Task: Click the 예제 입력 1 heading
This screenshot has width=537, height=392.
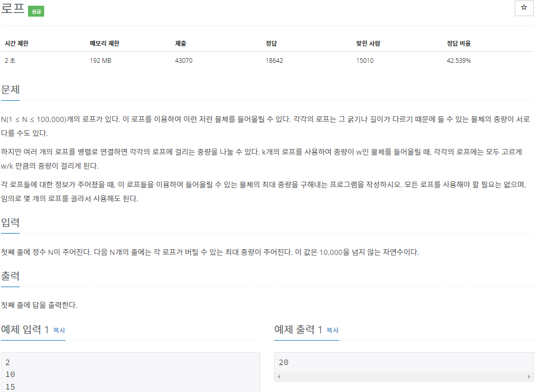Action: coord(25,329)
